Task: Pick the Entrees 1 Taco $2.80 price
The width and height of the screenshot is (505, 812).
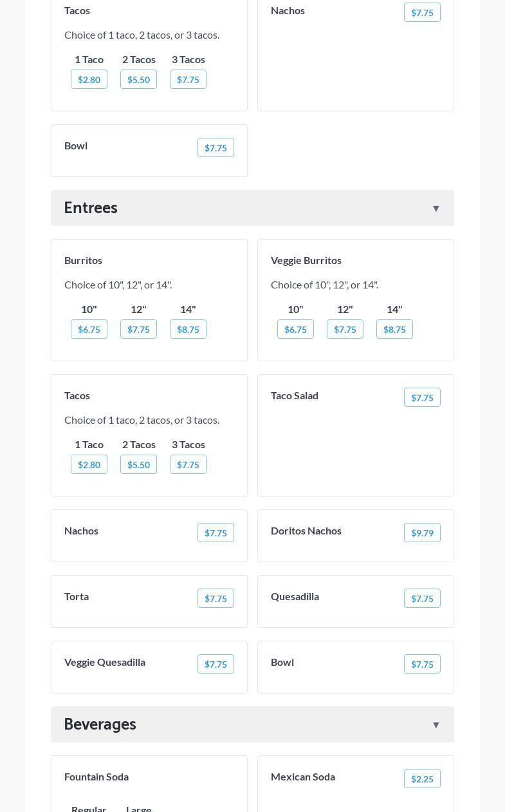Action: (x=89, y=464)
